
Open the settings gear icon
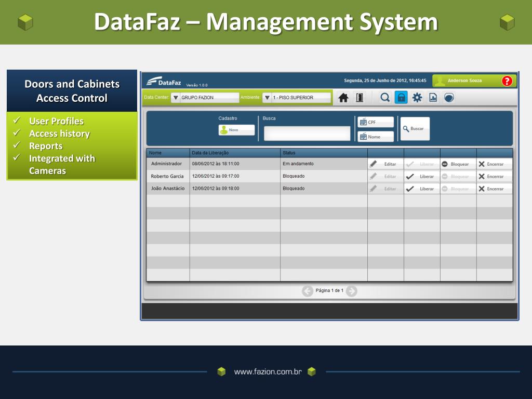point(417,98)
